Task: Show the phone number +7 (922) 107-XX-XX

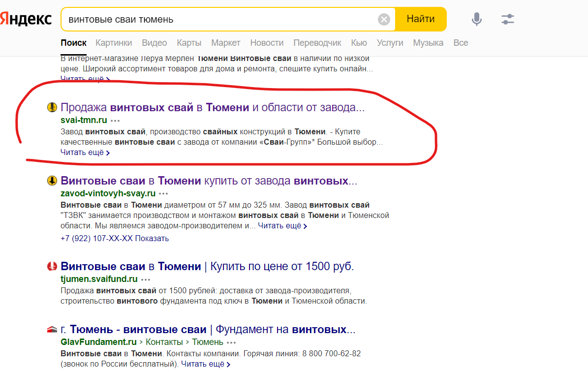Action: (114, 239)
